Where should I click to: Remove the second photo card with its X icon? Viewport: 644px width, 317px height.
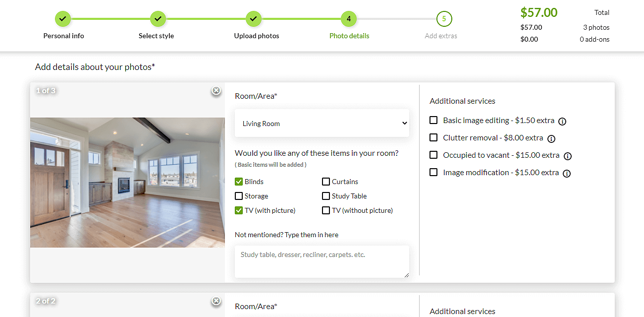[x=216, y=301]
